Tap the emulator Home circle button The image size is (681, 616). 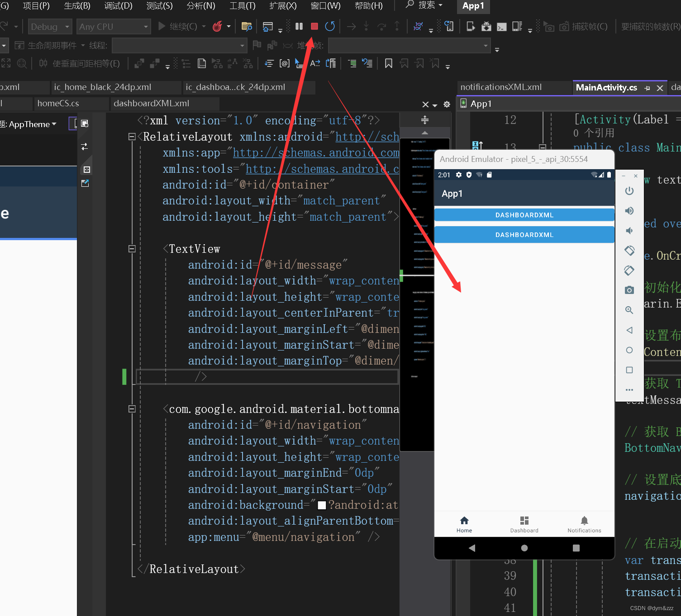click(524, 548)
